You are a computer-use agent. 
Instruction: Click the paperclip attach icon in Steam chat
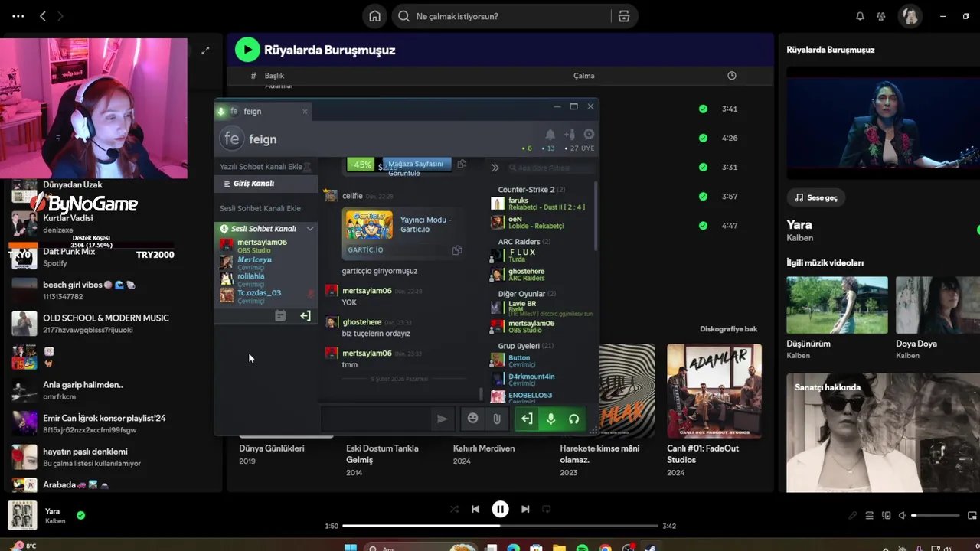click(497, 419)
